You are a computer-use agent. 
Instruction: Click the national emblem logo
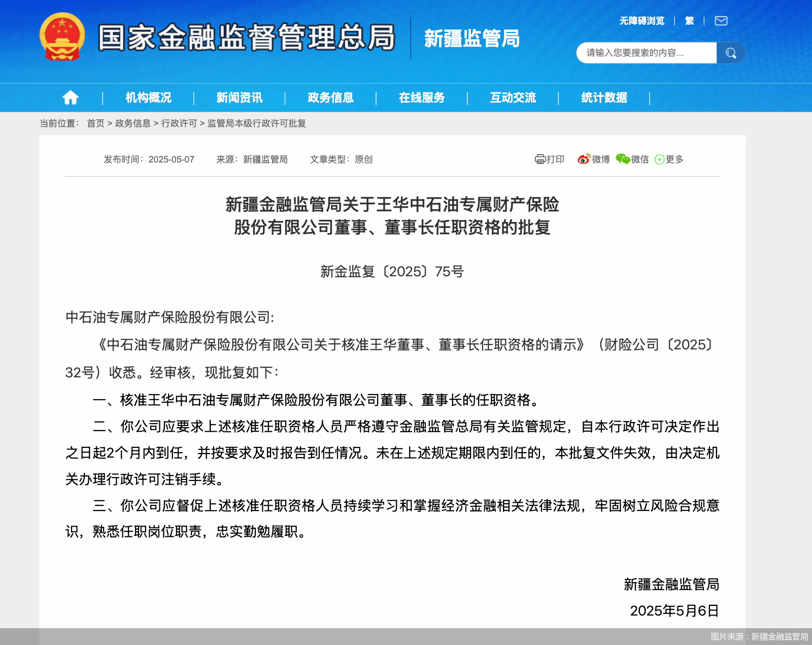tap(62, 37)
